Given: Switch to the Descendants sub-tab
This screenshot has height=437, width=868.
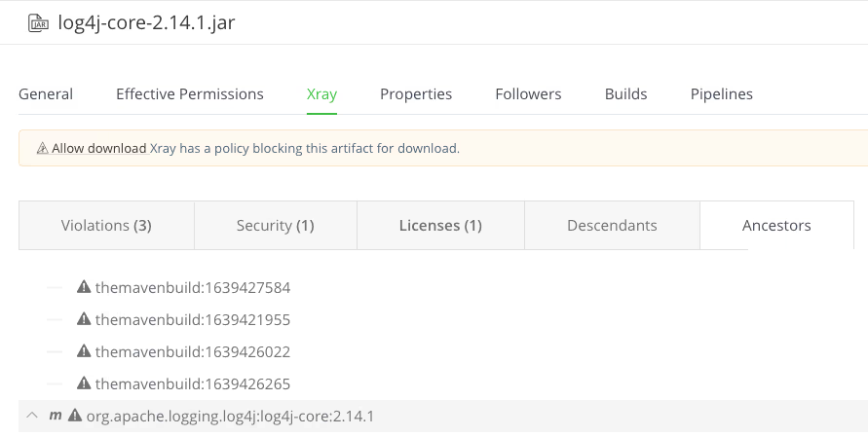Looking at the screenshot, I should [x=612, y=226].
